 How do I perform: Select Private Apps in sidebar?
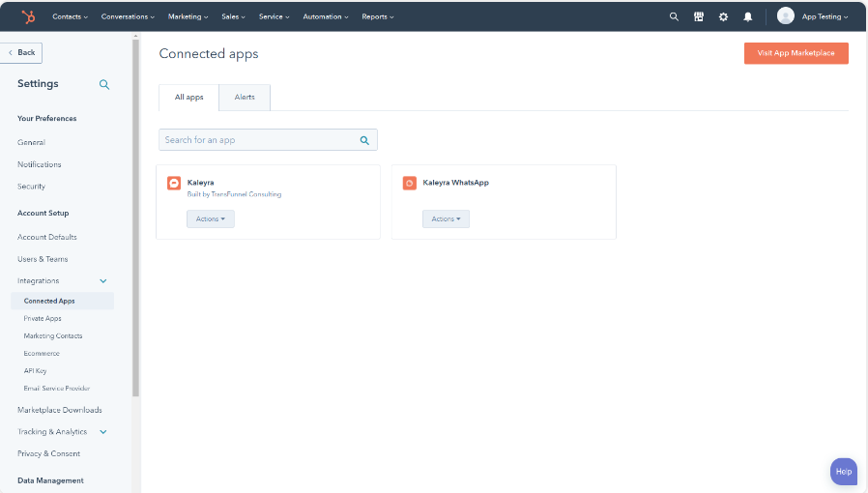click(x=43, y=319)
